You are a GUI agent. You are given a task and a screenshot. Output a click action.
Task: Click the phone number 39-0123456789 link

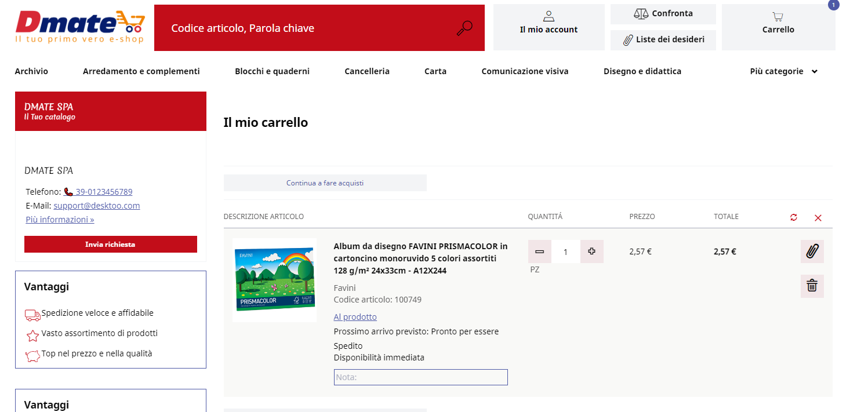click(98, 192)
